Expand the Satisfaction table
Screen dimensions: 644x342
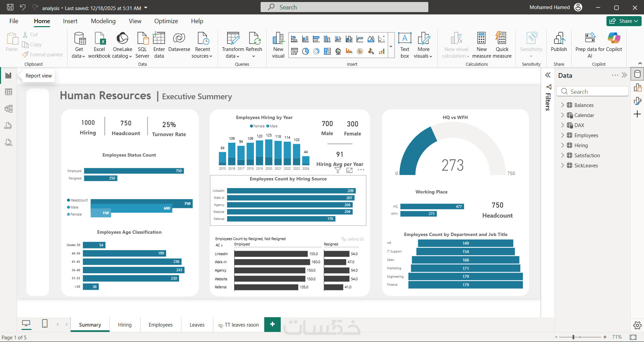click(562, 156)
